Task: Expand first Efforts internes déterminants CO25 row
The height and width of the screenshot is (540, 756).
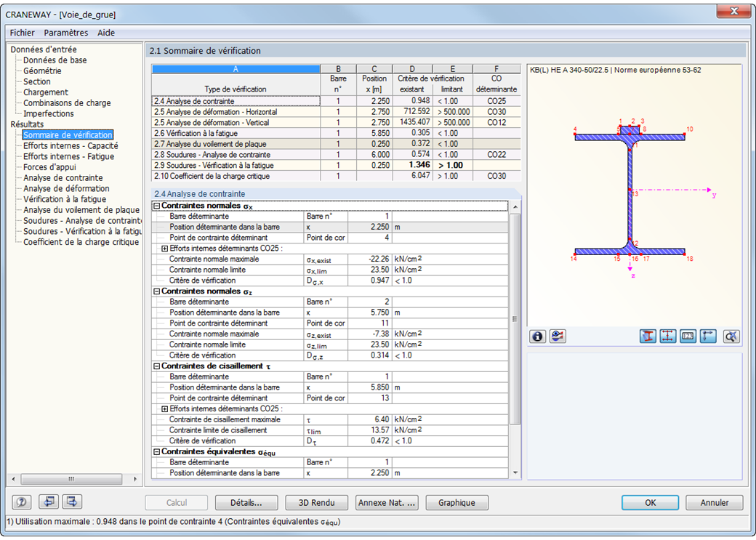Action: 164,249
